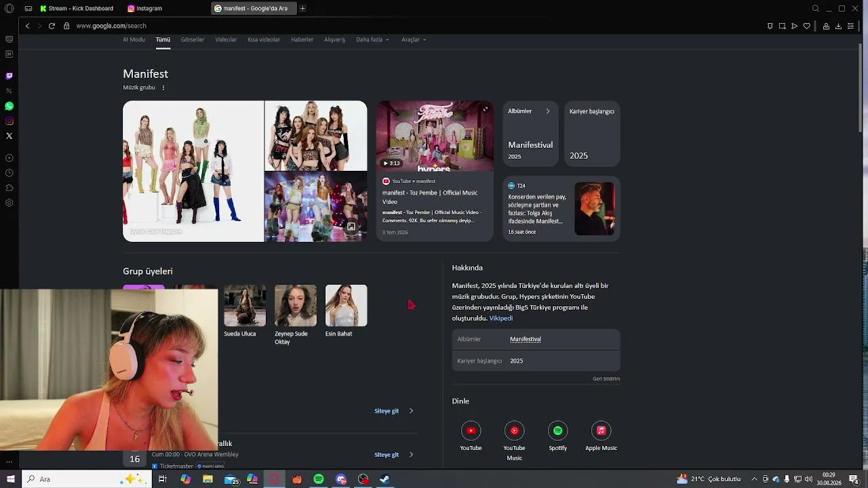Open the Haberler search tab
The image size is (868, 488).
coord(302,39)
